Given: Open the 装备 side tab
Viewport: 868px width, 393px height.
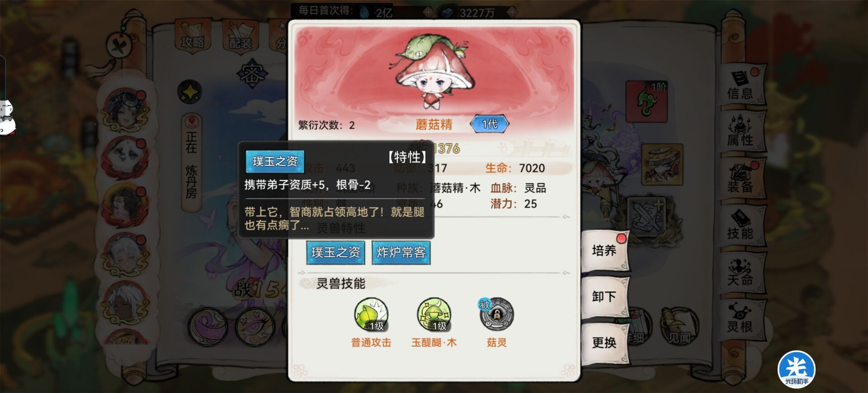Looking at the screenshot, I should [741, 179].
